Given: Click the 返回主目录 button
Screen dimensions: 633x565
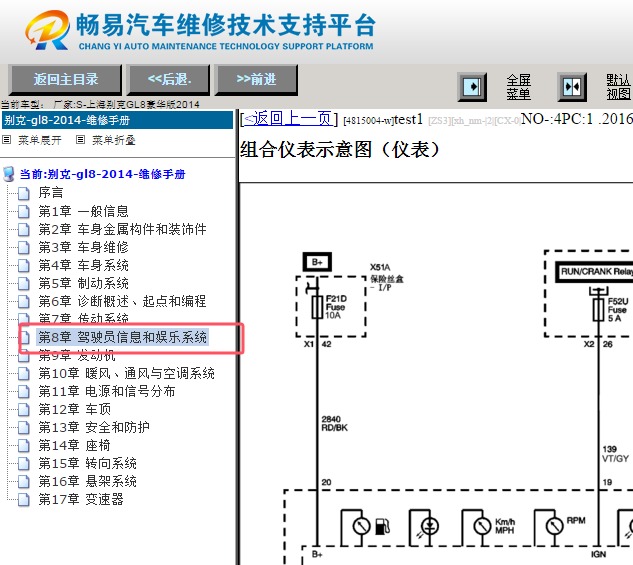Looking at the screenshot, I should tap(65, 80).
